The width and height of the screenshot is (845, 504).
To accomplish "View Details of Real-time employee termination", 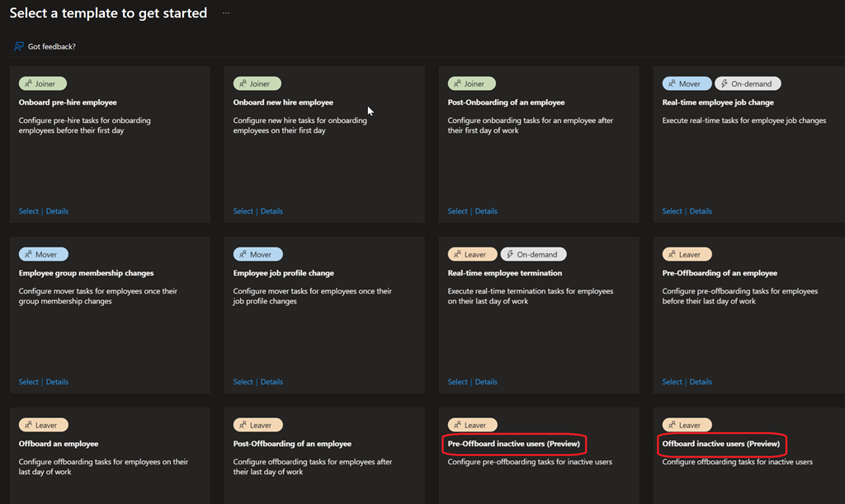I will click(486, 381).
